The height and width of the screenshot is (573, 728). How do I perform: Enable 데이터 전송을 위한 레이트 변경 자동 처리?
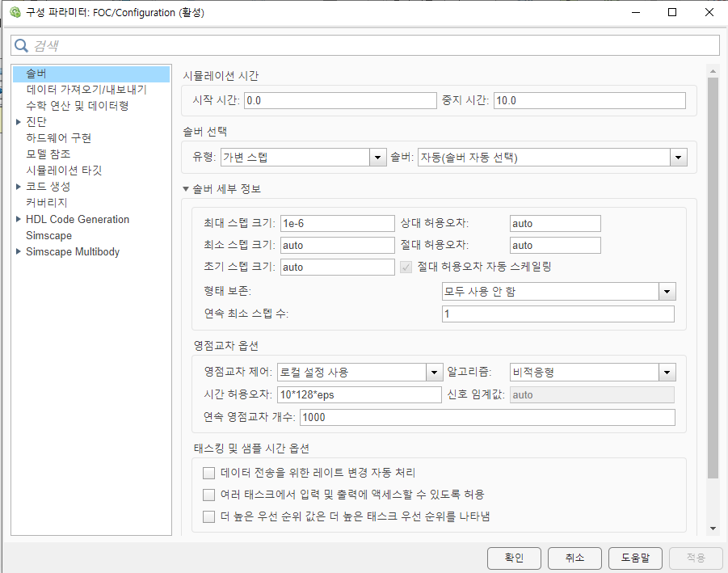[209, 473]
